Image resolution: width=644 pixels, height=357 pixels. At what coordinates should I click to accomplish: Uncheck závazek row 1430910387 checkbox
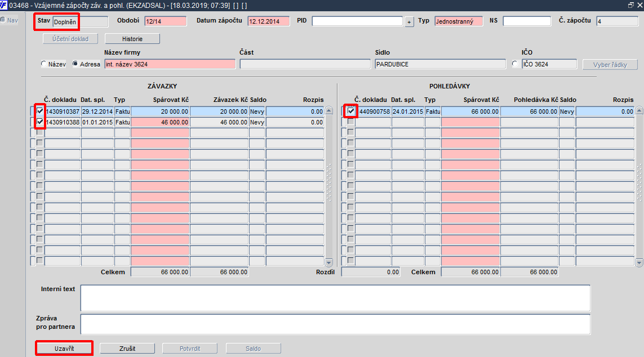pos(40,111)
